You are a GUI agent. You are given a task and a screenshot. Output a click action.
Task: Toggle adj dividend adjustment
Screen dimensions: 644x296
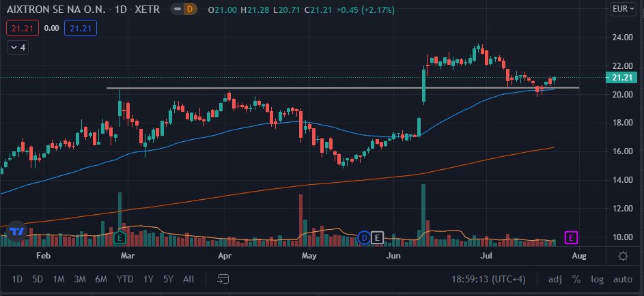point(555,279)
